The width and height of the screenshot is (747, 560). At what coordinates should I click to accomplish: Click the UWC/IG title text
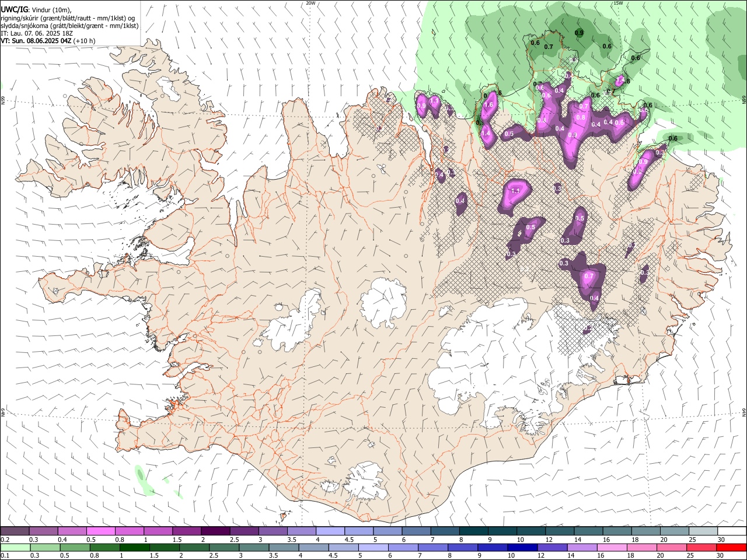tap(14, 10)
